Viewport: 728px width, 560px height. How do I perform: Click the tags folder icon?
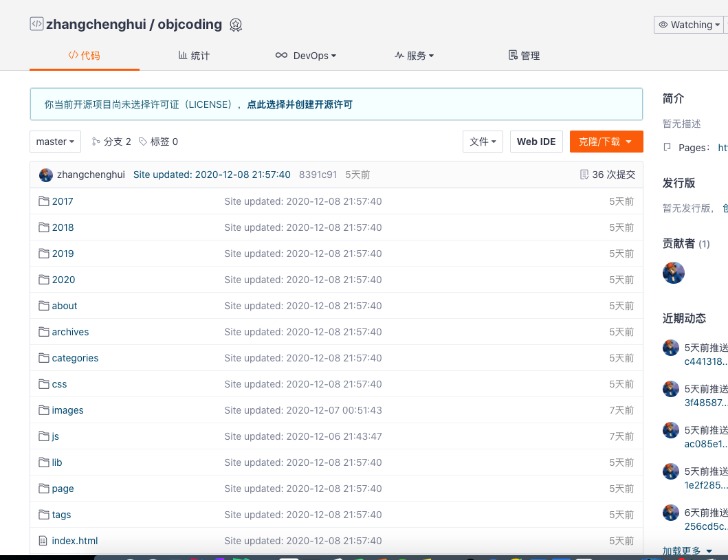43,515
